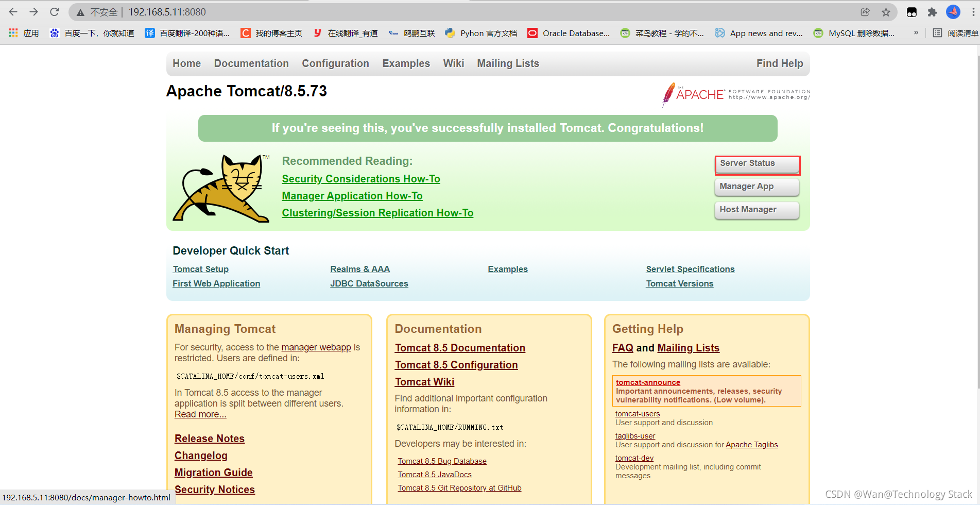Open the Tomcat 8.5 Configuration link
This screenshot has height=505, width=980.
456,365
